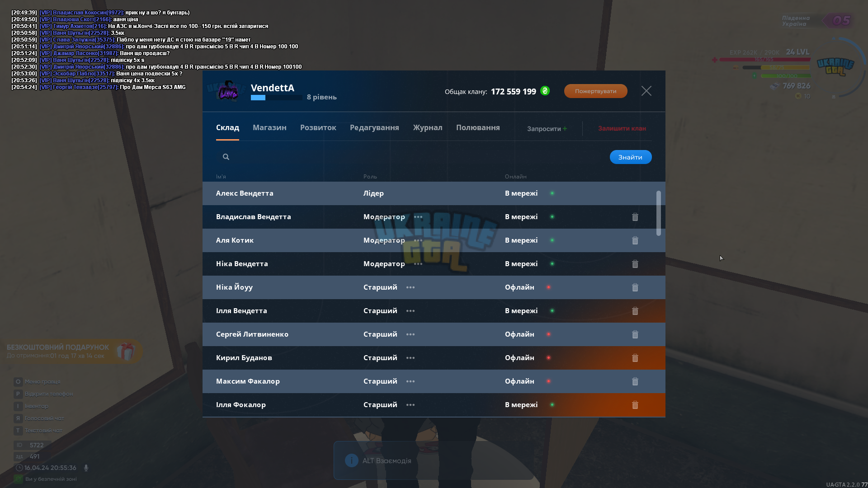Click member list vertical scrollbar
The image size is (868, 488).
[659, 213]
